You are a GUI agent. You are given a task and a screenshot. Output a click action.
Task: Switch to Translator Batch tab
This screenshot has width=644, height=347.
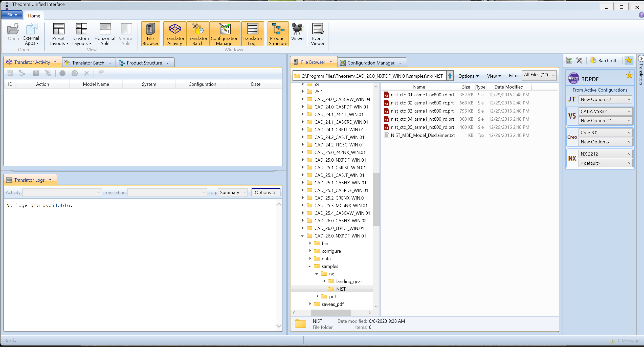[88, 63]
